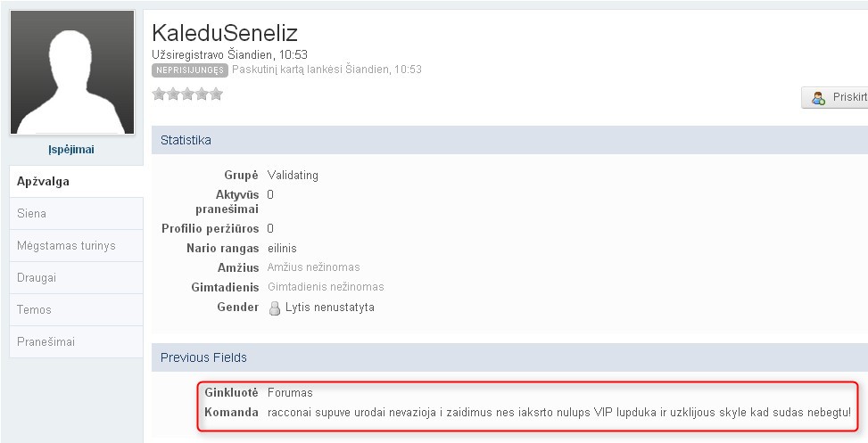Click the default profile avatar picture
The image size is (868, 443).
[x=71, y=73]
